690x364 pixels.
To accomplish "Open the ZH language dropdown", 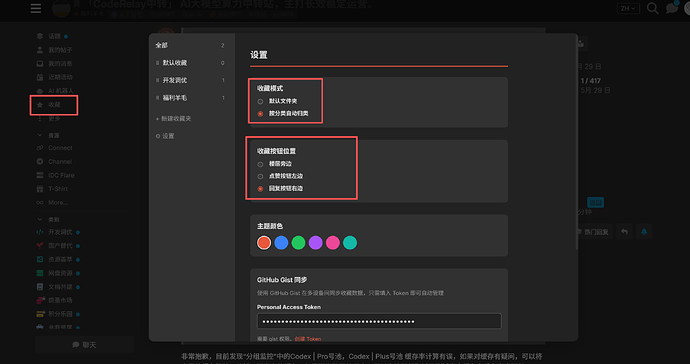I will [x=628, y=8].
